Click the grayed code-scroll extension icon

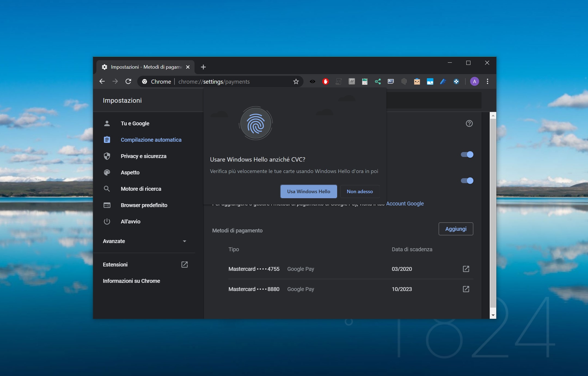(x=339, y=81)
